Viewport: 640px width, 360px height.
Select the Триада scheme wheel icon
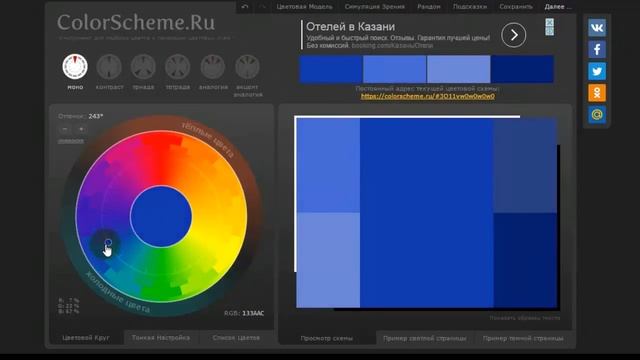143,67
